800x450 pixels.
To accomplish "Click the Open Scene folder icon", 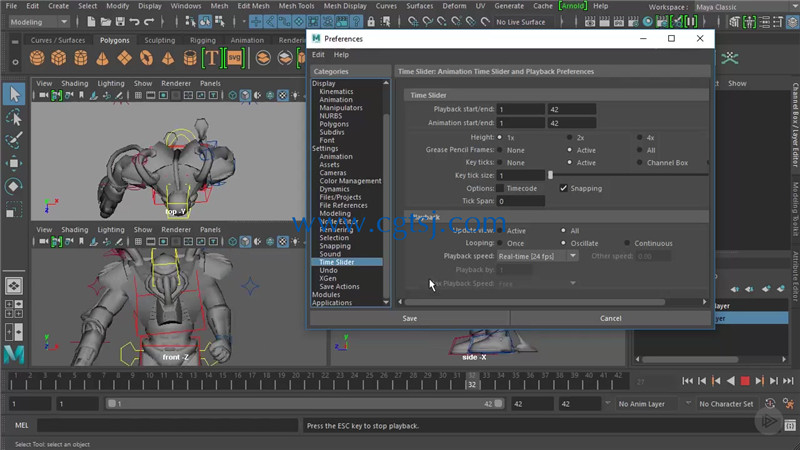I will click(x=106, y=22).
